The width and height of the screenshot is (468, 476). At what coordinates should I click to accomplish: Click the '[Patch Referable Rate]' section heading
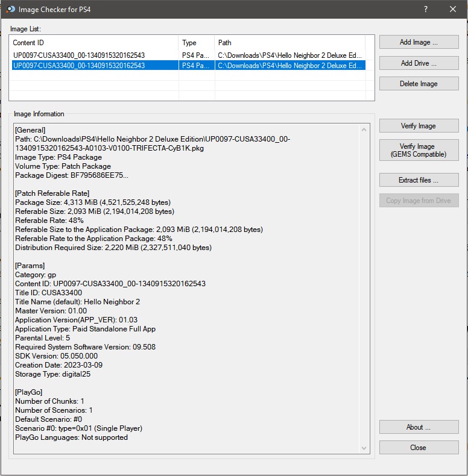coord(52,193)
